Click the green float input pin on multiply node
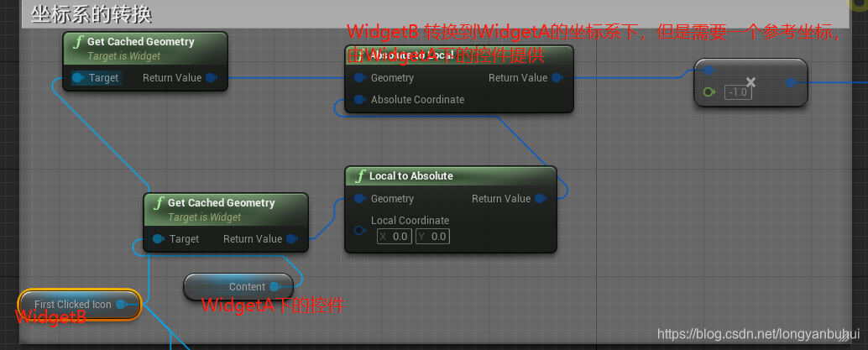Image resolution: width=868 pixels, height=350 pixels. [x=709, y=92]
